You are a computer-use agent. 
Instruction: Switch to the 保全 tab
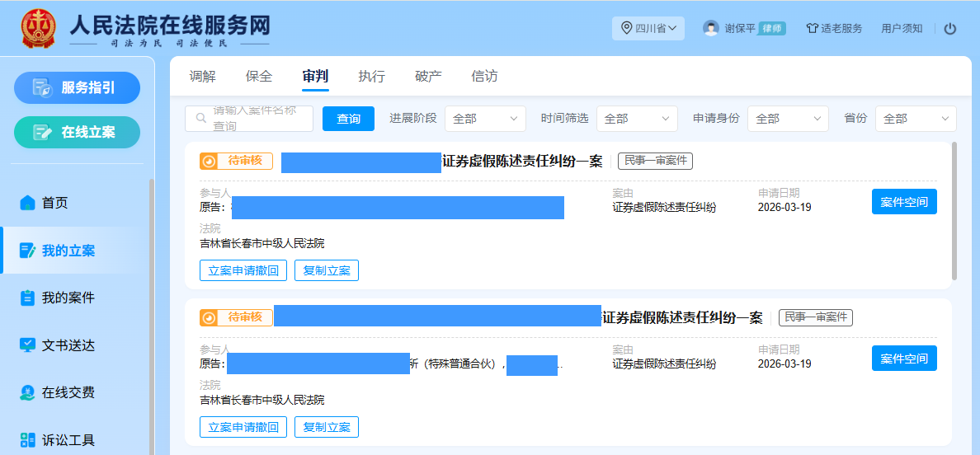(x=259, y=76)
